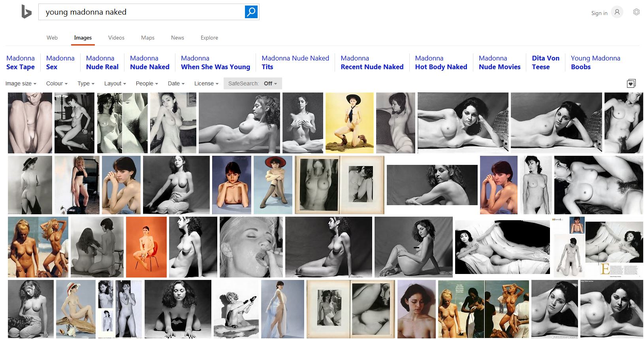Open the Explore tab
This screenshot has width=644, height=340.
click(209, 38)
